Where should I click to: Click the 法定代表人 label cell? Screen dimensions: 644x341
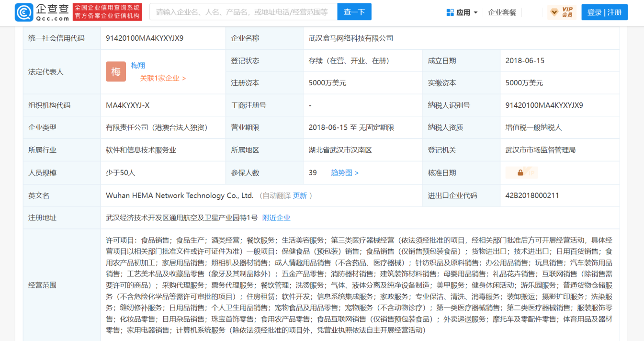click(x=62, y=72)
